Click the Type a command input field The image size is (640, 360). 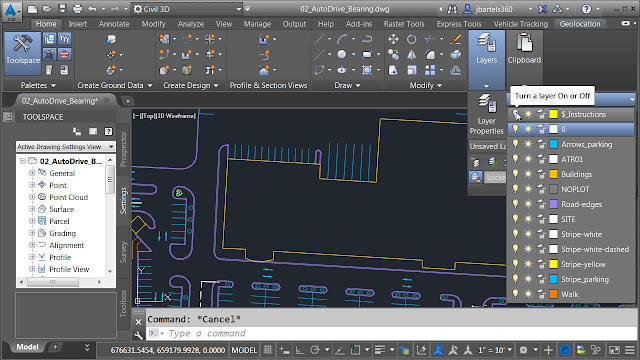[x=392, y=333]
